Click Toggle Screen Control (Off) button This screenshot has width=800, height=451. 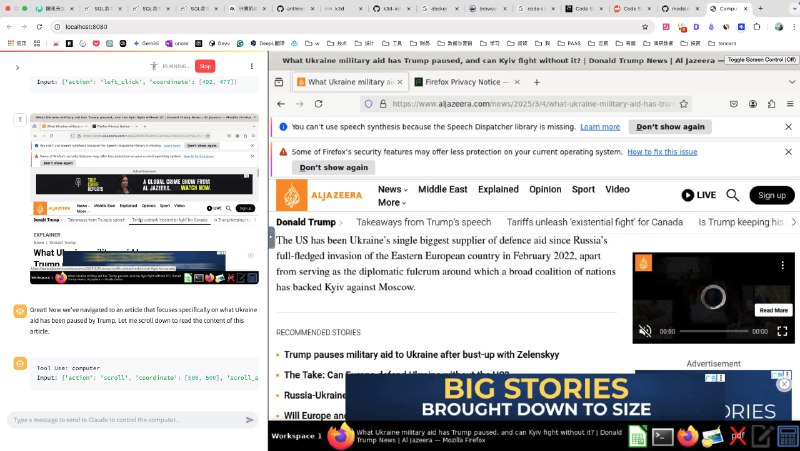click(x=761, y=60)
